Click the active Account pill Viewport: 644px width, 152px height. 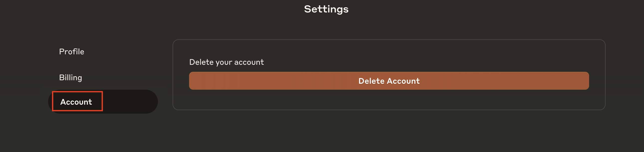103,102
